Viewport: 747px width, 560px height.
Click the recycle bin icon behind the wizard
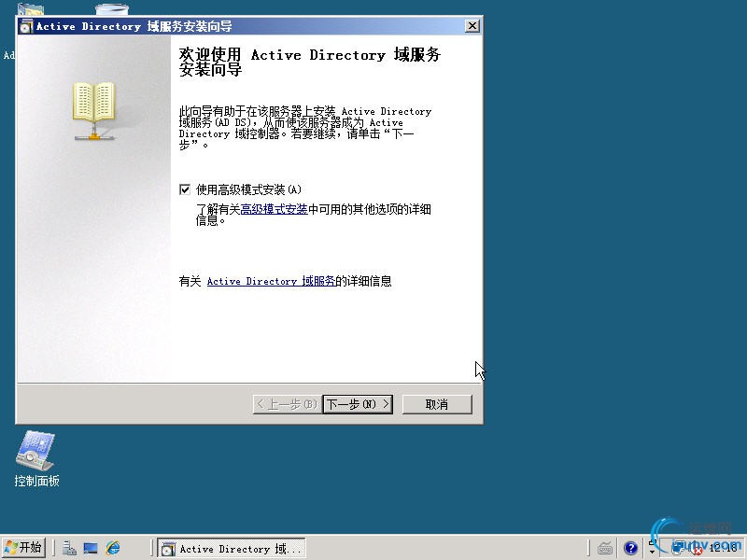[111, 9]
